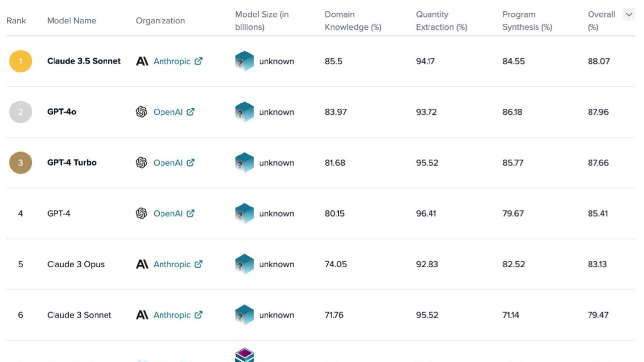Open Anthropic link in Claude 3.5 Sonnet row

pyautogui.click(x=172, y=61)
